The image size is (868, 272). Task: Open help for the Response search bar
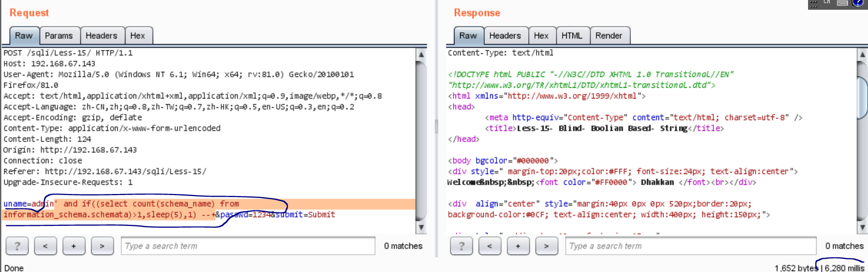click(x=461, y=246)
